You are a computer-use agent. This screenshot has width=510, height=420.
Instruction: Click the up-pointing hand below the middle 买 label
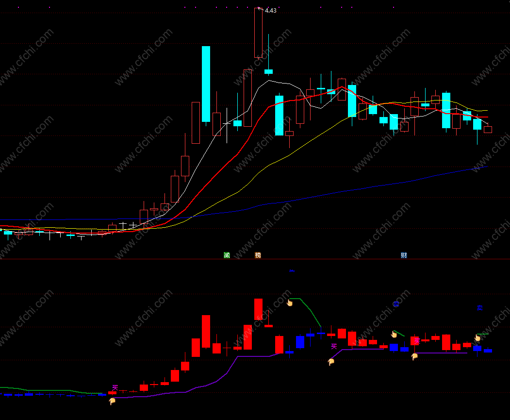click(331, 362)
